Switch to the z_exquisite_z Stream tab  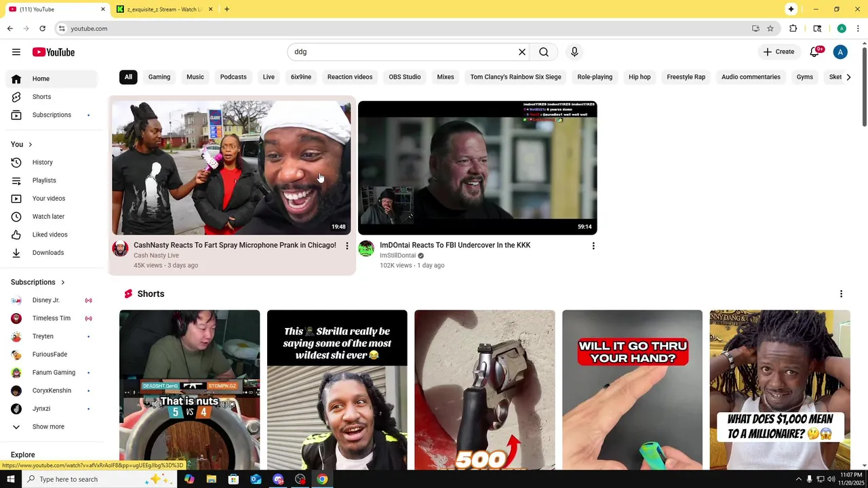tap(164, 9)
